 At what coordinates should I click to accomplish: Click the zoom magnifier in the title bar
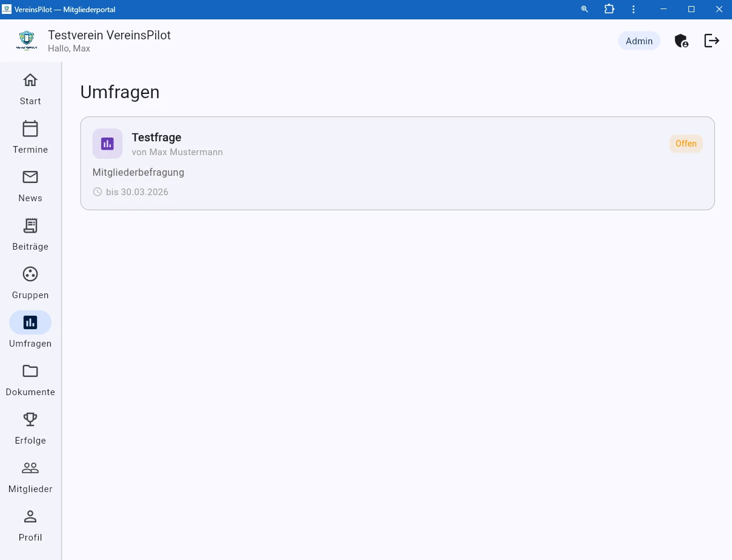[584, 9]
